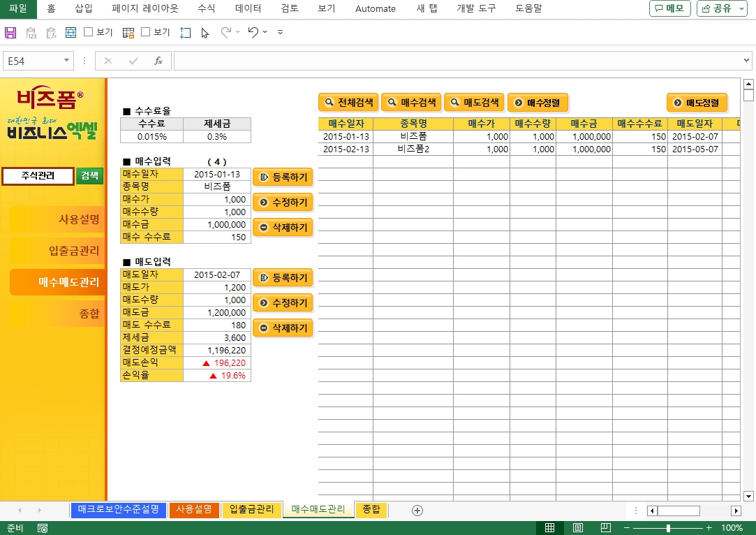
Task: Switch to Page Layout view in status bar
Action: 578,528
